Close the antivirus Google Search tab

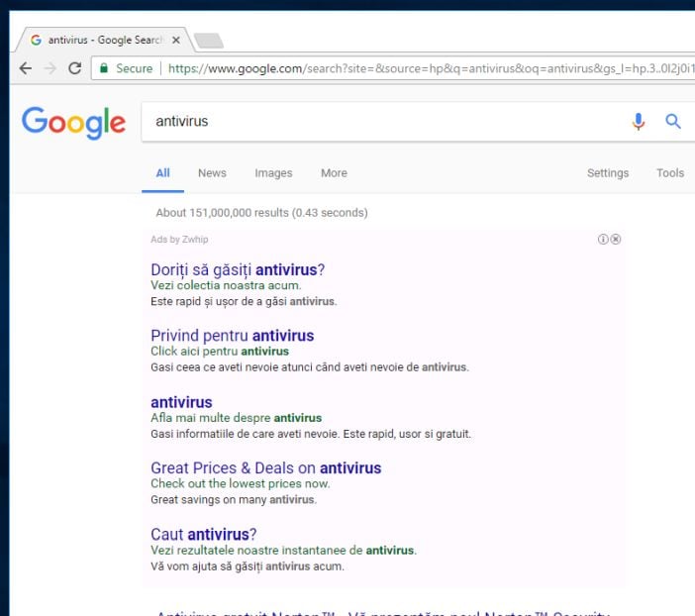(x=176, y=40)
